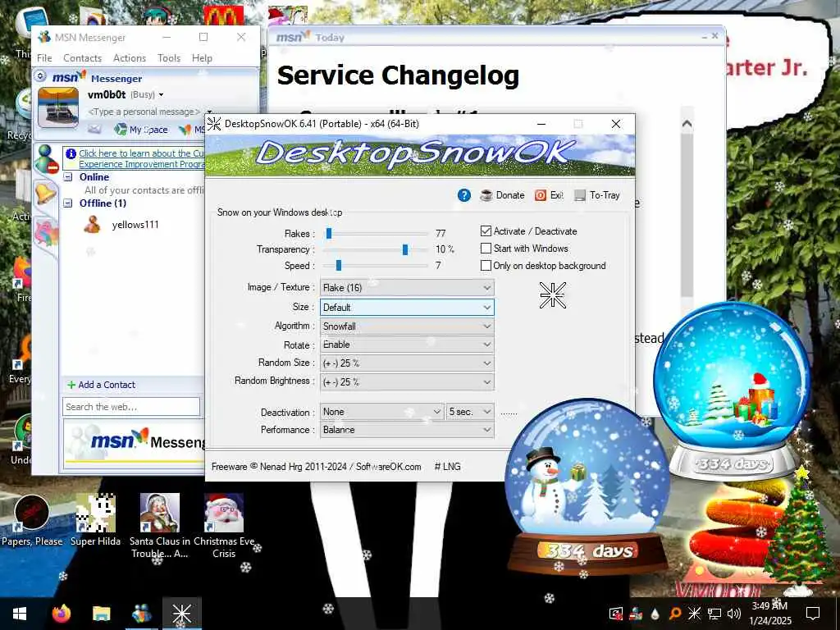The image size is (840, 630).
Task: Click Freeware Nenad Hrg SoftwareOK.com text
Action: [x=316, y=467]
